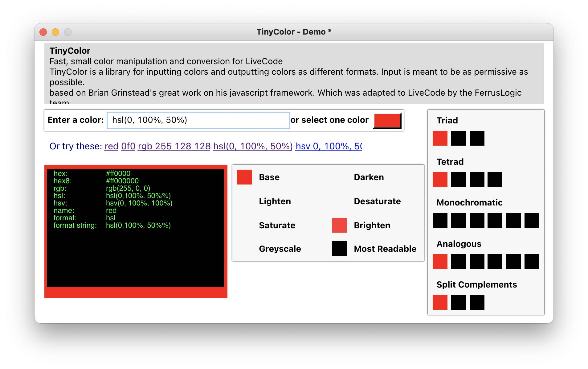588x369 pixels.
Task: Click the hsl row's output value
Action: [x=138, y=196]
